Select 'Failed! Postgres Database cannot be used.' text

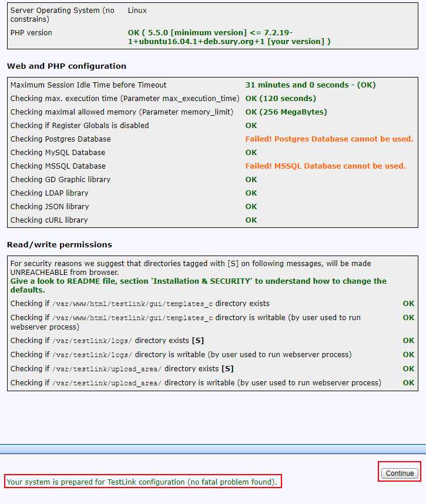329,139
